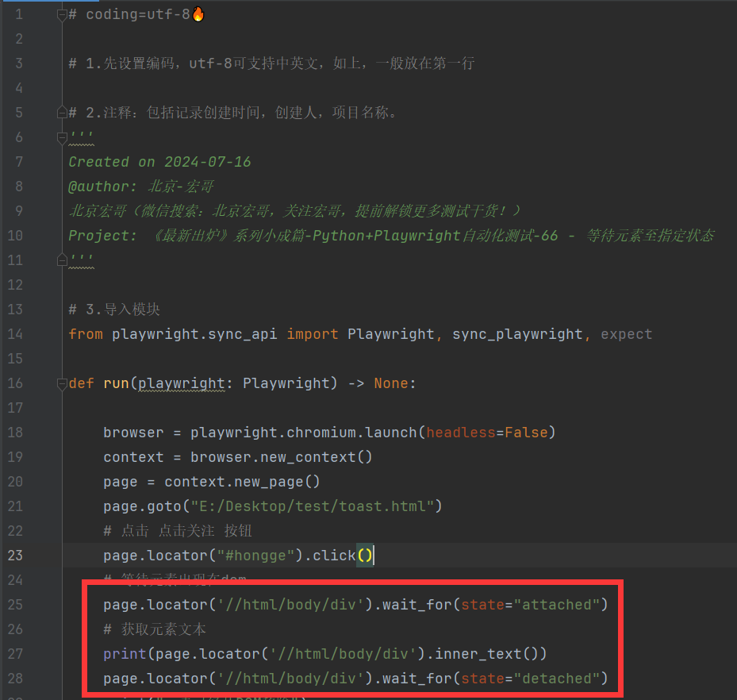The width and height of the screenshot is (737, 700).
Task: Collapse docstring fold marker on line 6
Action: point(62,138)
